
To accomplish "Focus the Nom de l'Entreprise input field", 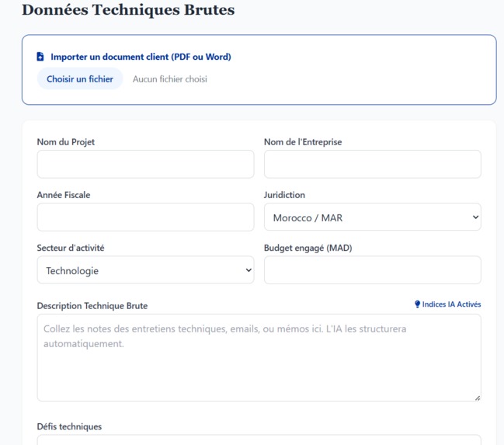I will coord(373,164).
